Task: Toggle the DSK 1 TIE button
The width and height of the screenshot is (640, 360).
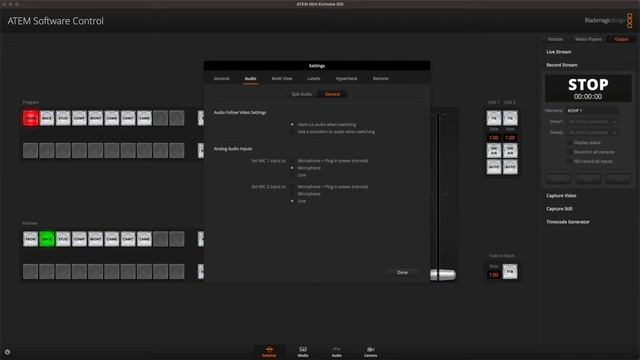Action: (494, 118)
